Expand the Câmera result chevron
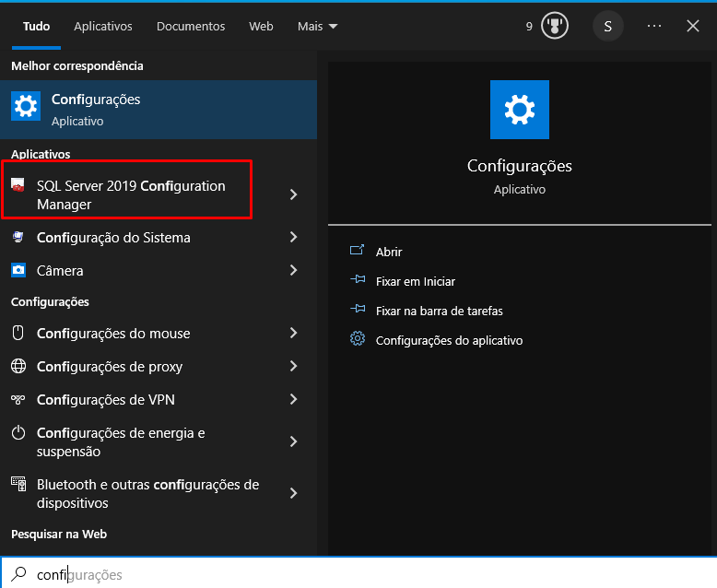Image resolution: width=717 pixels, height=588 pixels. pyautogui.click(x=293, y=271)
